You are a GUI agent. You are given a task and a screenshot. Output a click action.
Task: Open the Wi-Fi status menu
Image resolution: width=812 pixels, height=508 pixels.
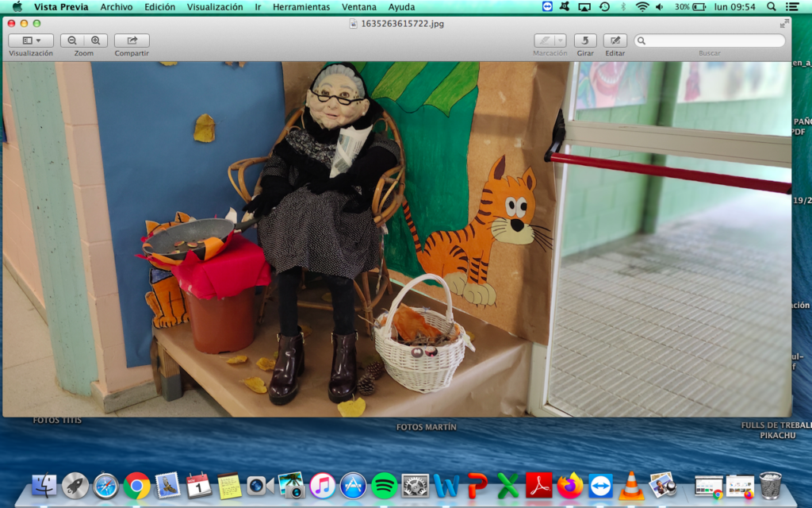642,6
